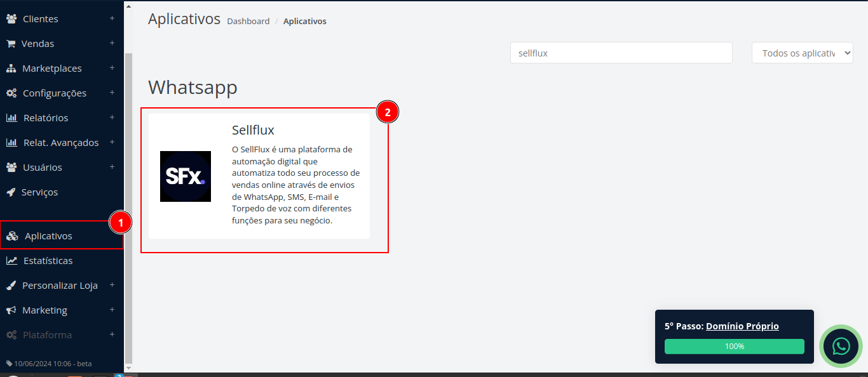Expand the Usuários submenu plus sign
The height and width of the screenshot is (377, 868).
click(x=112, y=167)
